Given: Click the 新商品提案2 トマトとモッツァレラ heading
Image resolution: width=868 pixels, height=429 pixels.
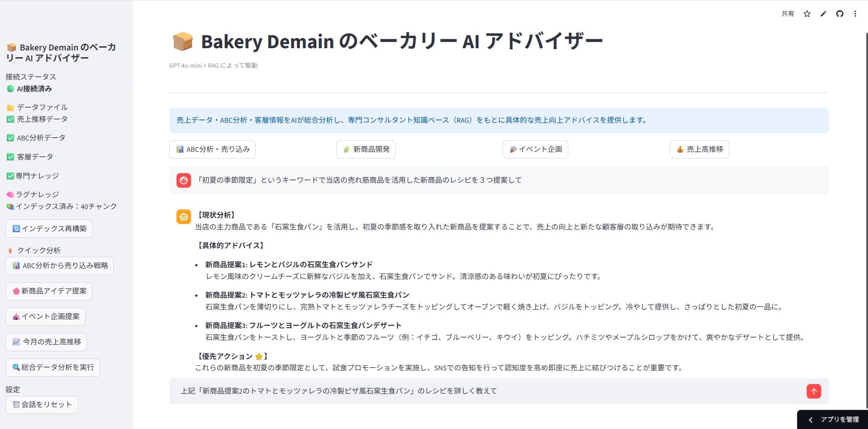Looking at the screenshot, I should [307, 295].
